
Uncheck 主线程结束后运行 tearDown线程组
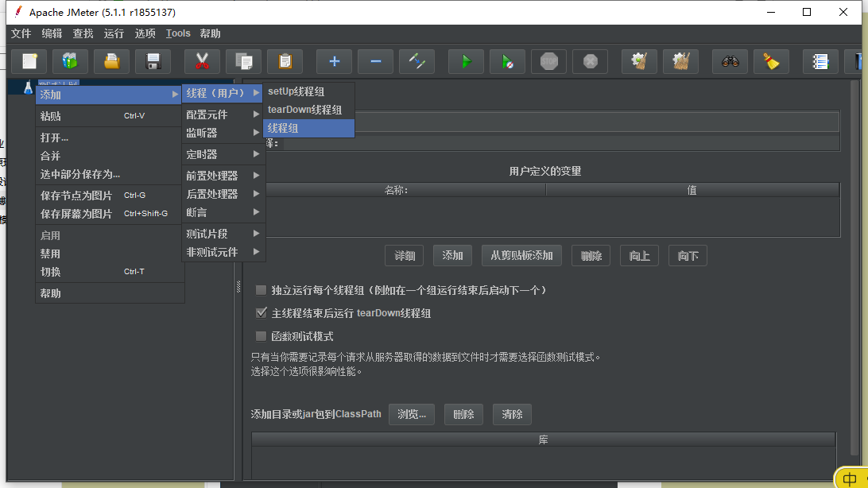click(x=261, y=313)
